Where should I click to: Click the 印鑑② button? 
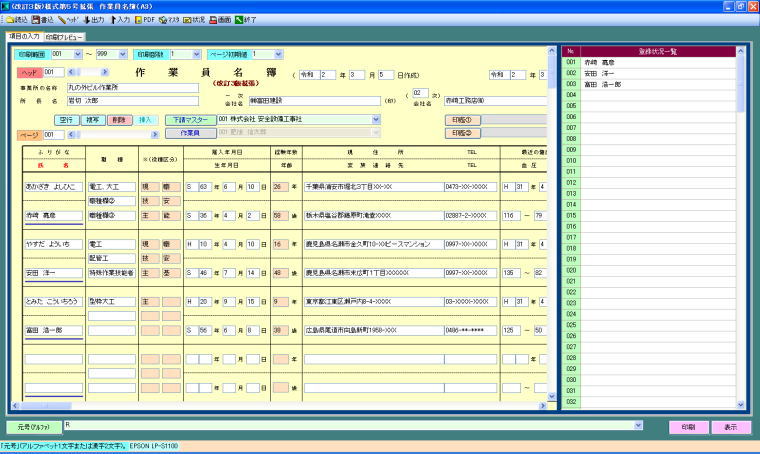(x=462, y=133)
